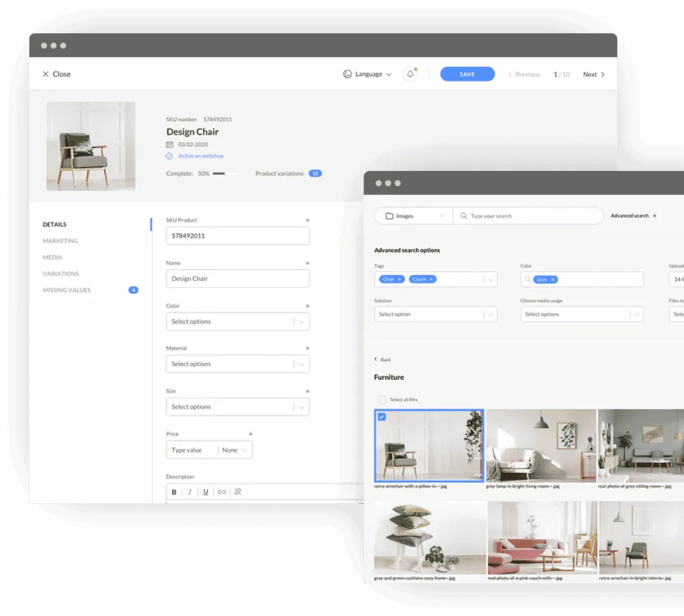Viewport: 684px width, 616px height.
Task: Select the MEDIA tab
Action: [x=52, y=257]
